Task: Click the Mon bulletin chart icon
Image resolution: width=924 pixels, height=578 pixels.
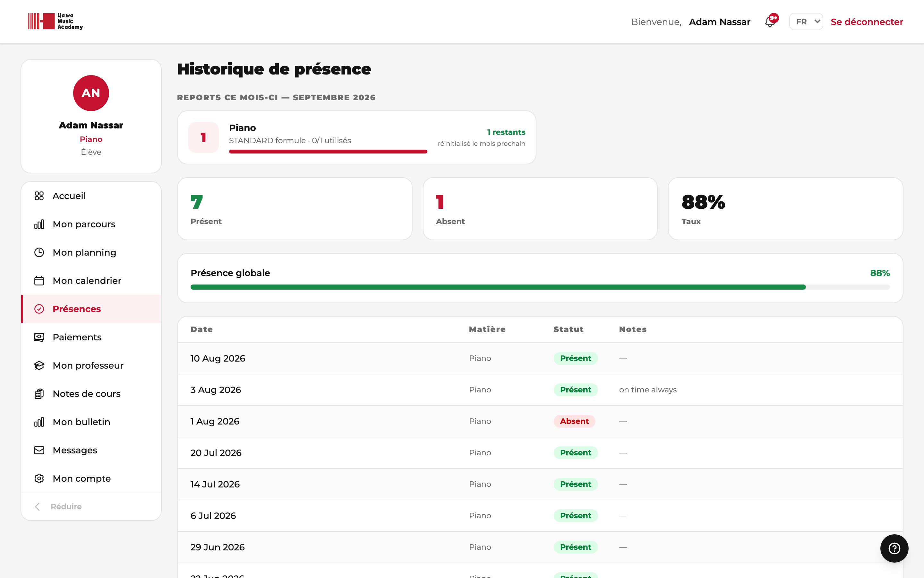Action: (39, 422)
